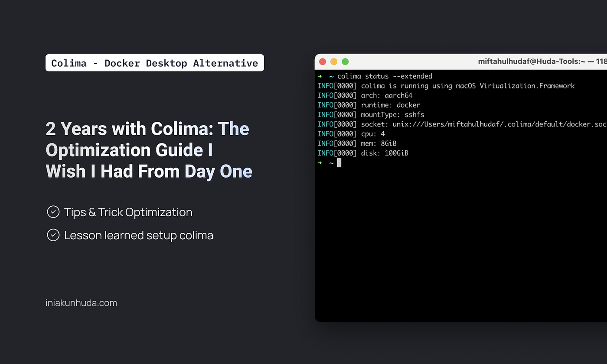Click the 'runtime: docker' output line

pos(369,105)
